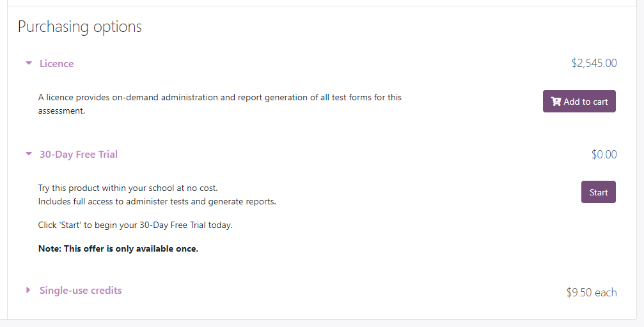Screen dimensions: 644x327
Task: Click the $2,545.00 licence price
Action: [594, 63]
